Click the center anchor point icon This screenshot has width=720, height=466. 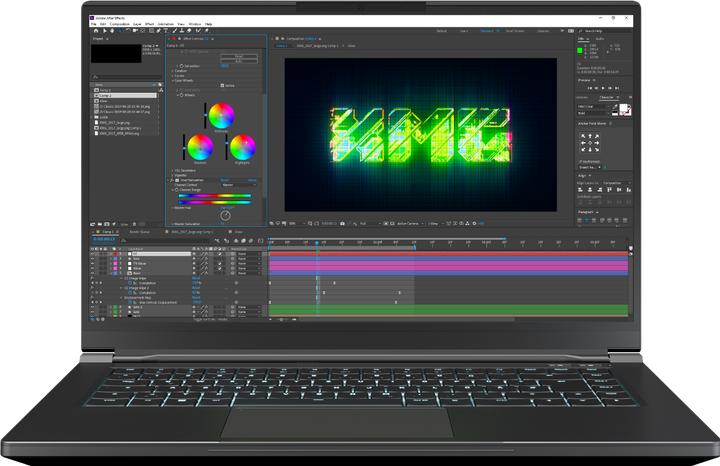[x=590, y=143]
